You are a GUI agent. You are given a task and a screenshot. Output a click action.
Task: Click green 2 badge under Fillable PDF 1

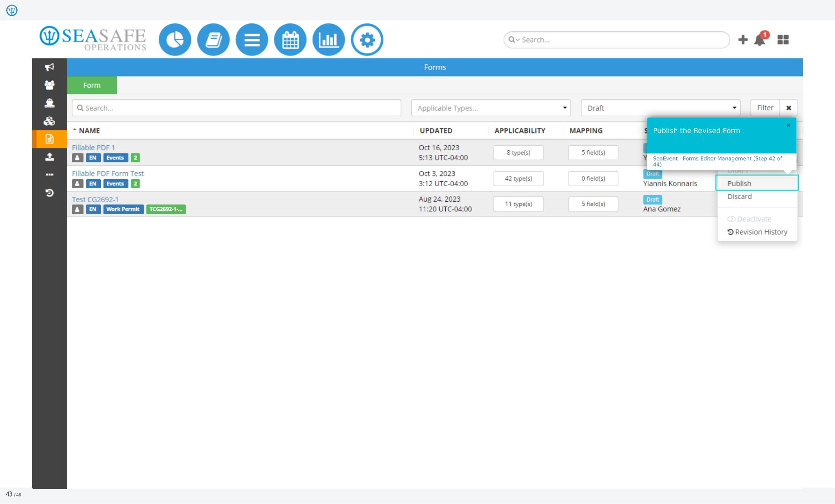pyautogui.click(x=135, y=158)
